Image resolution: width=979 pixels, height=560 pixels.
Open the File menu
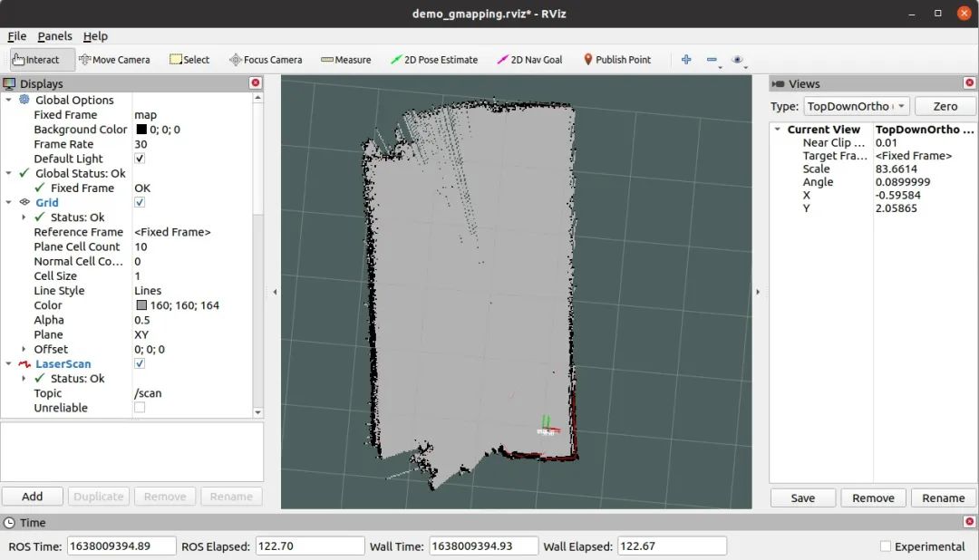coord(16,36)
